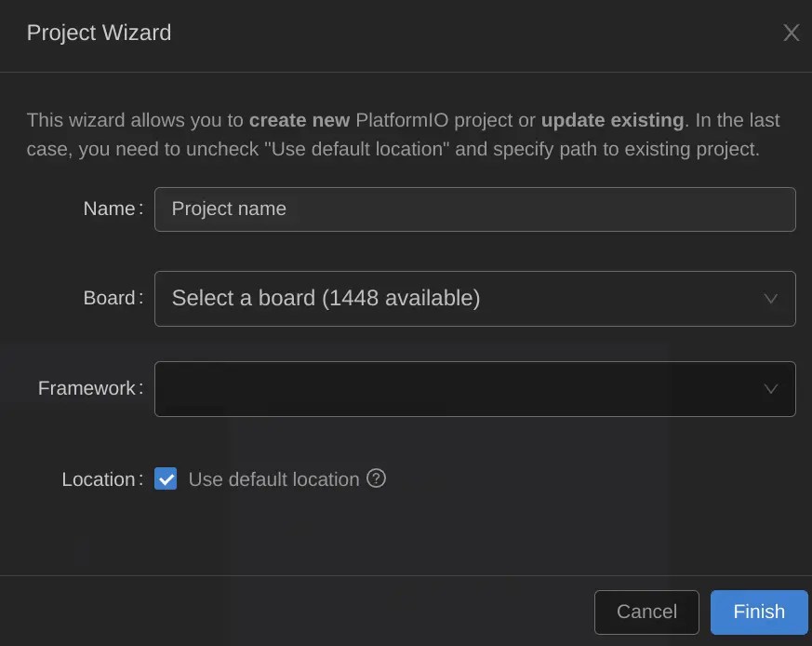This screenshot has height=646, width=812.
Task: Select a board from 1448 available boards
Action: (474, 298)
